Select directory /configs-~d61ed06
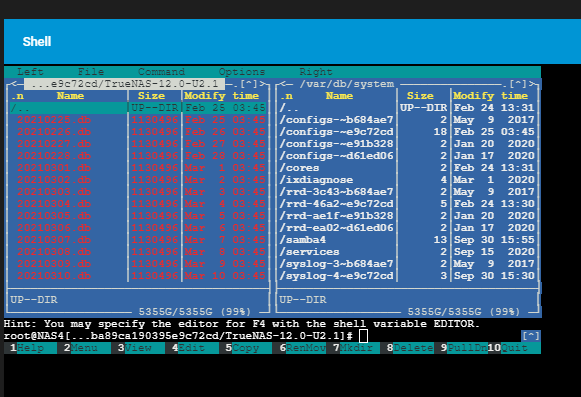This screenshot has height=397, width=581. coord(407,156)
